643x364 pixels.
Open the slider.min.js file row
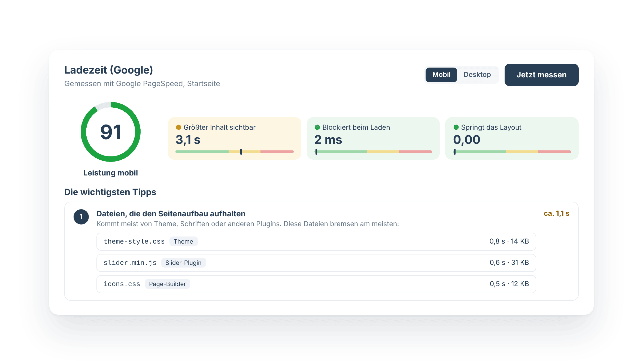(x=316, y=263)
